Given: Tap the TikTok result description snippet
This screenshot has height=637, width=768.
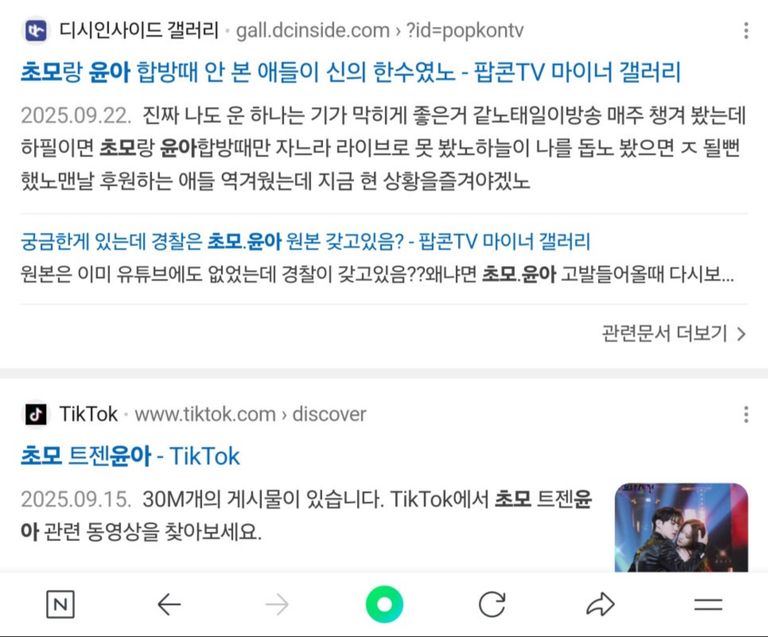Looking at the screenshot, I should [306, 515].
